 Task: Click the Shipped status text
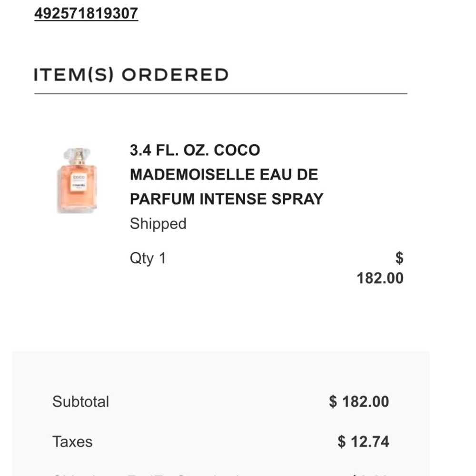(x=158, y=224)
